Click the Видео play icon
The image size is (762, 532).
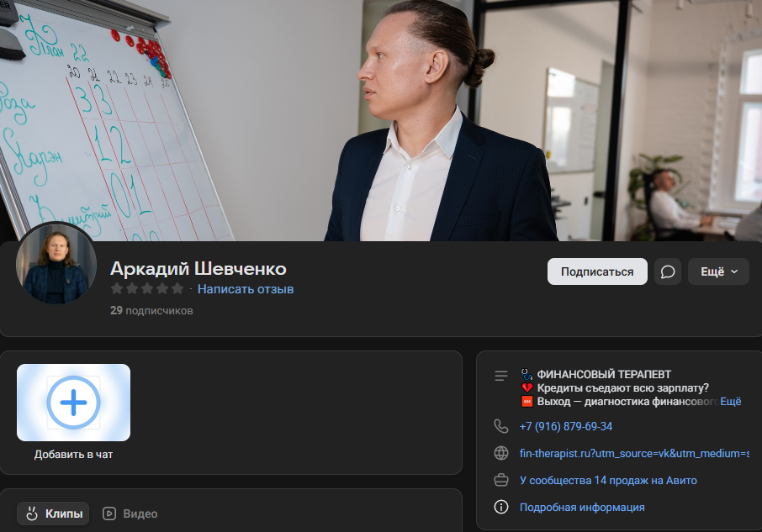pyautogui.click(x=109, y=514)
